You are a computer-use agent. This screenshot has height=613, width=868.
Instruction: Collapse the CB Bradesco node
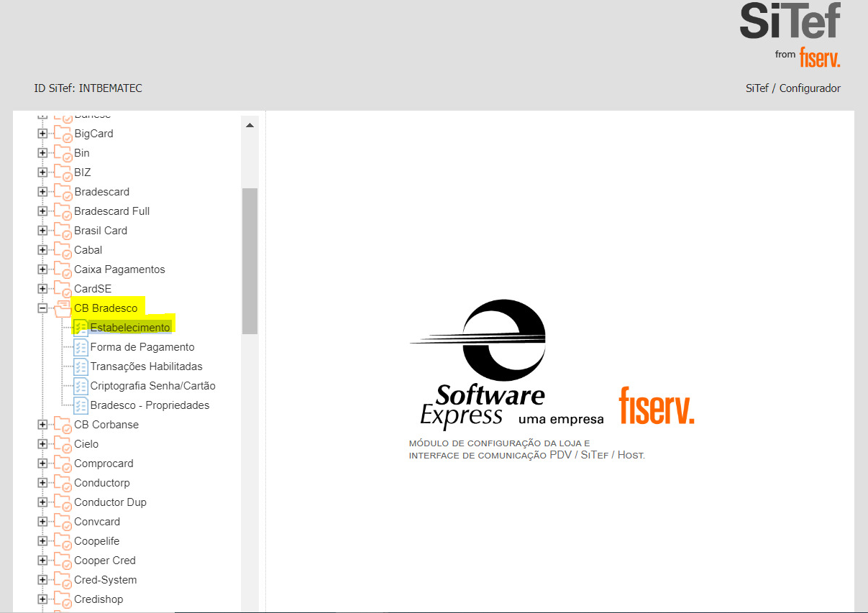(42, 308)
